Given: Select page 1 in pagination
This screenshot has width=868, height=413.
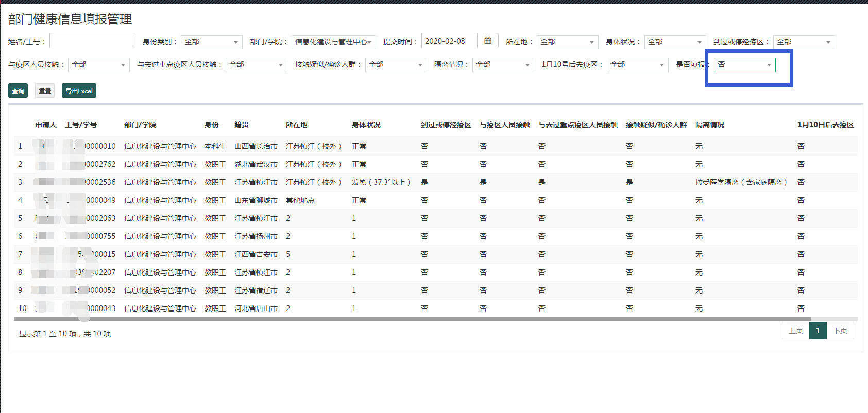Looking at the screenshot, I should point(818,331).
